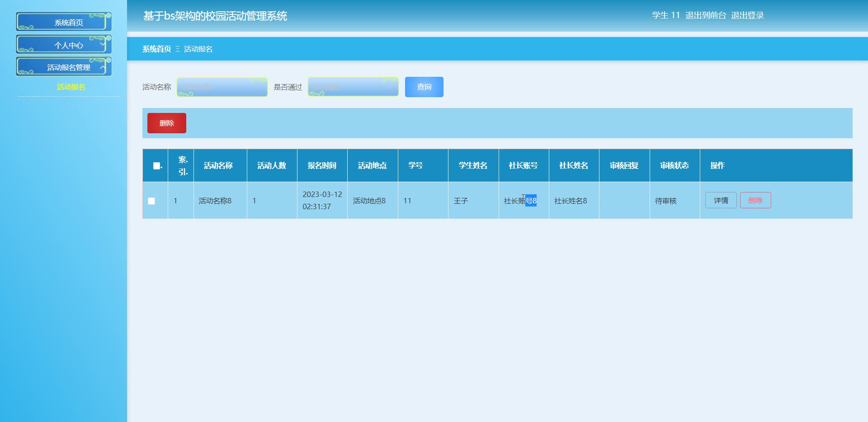Check the row 1 selection checkbox
The image size is (868, 422).
(151, 201)
